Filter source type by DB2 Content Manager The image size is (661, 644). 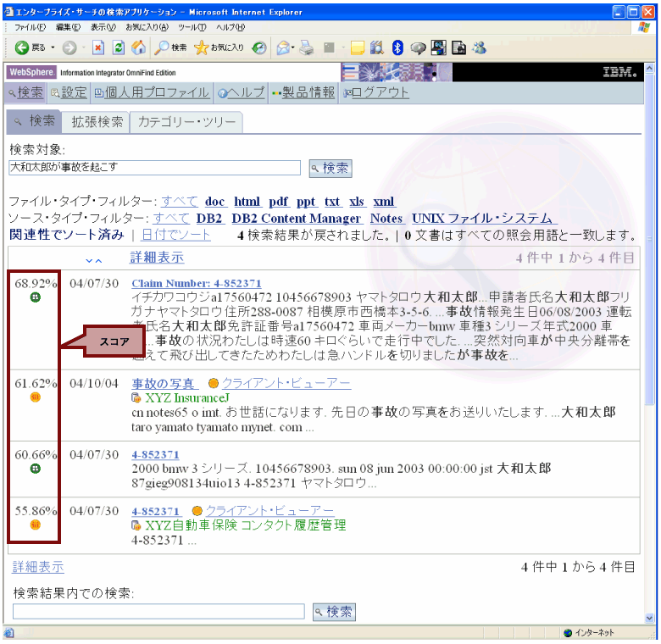pos(296,219)
